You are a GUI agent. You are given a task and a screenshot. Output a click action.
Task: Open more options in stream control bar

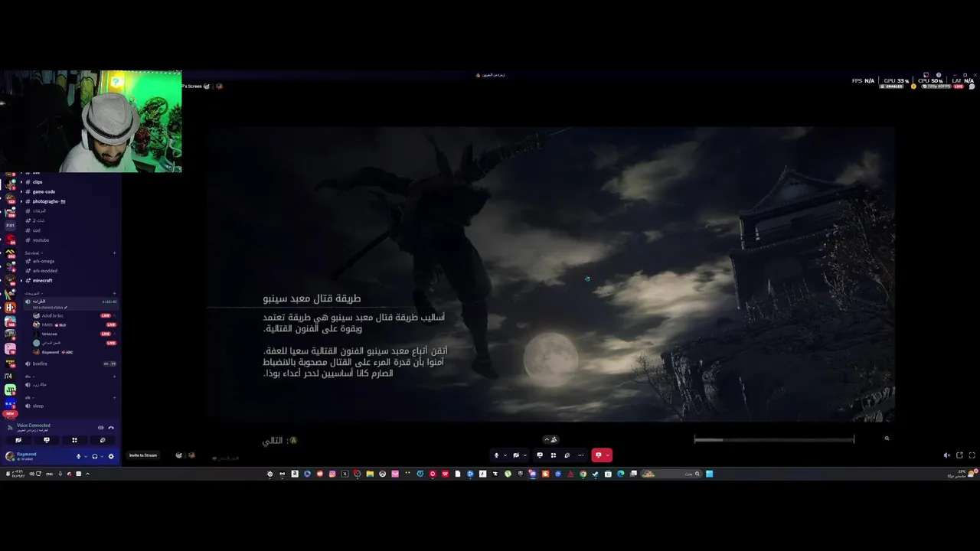580,455
